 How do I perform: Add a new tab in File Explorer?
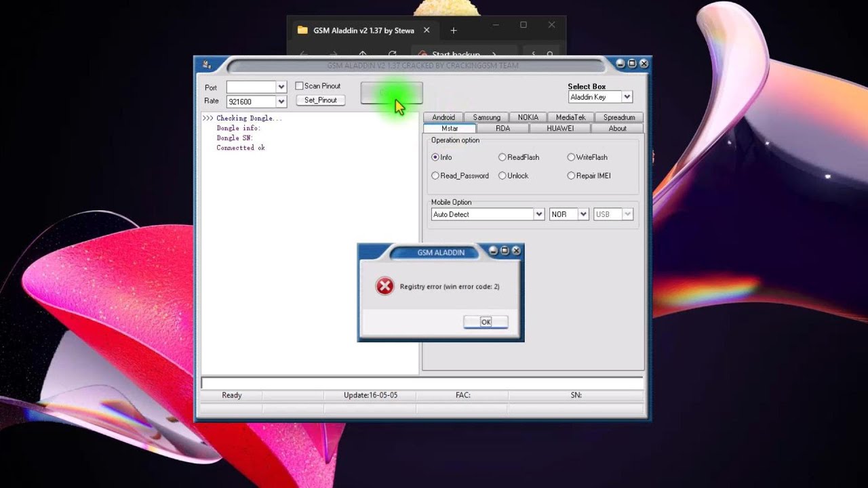[454, 30]
